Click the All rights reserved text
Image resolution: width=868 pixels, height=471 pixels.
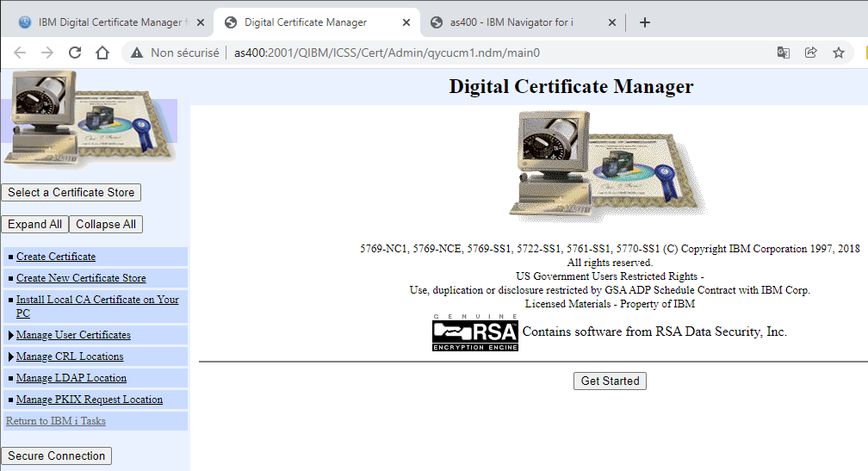[610, 263]
